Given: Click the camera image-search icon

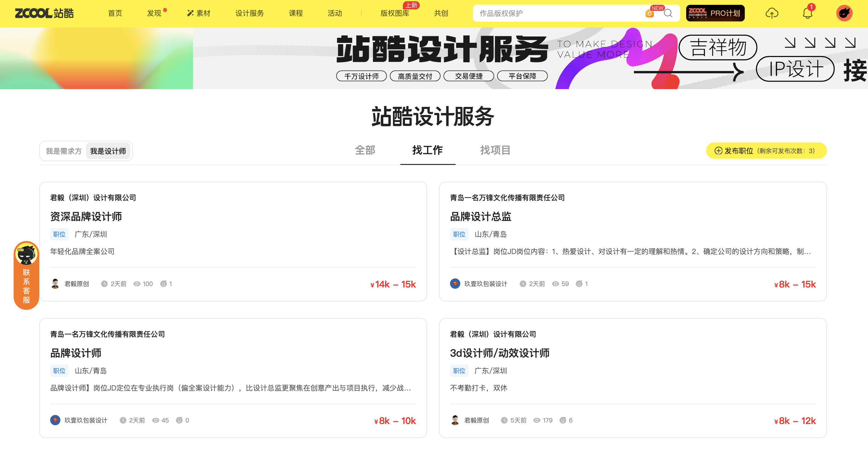Looking at the screenshot, I should pyautogui.click(x=649, y=14).
